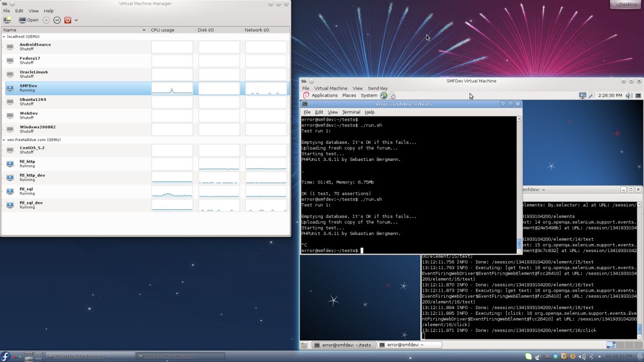Click the Debian swirl logo icon in guest panel
Image resolution: width=644 pixels, height=362 pixels.
point(306,95)
